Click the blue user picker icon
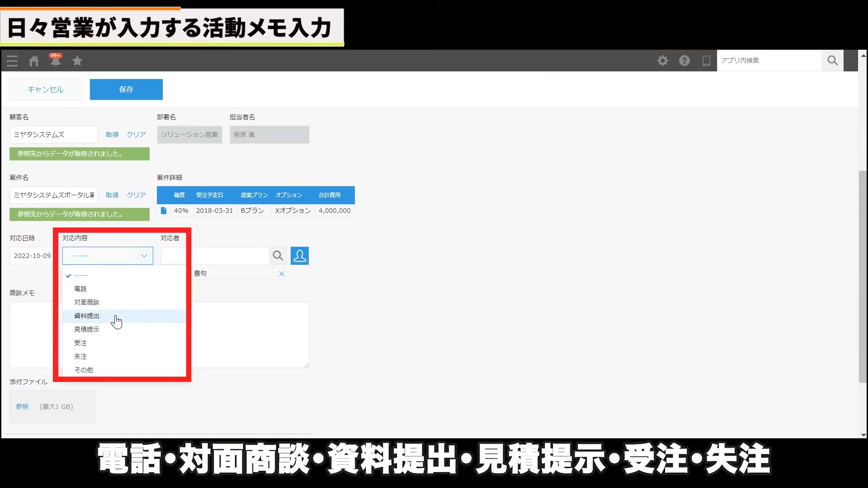Screen dimensions: 868x488 pyautogui.click(x=300, y=256)
